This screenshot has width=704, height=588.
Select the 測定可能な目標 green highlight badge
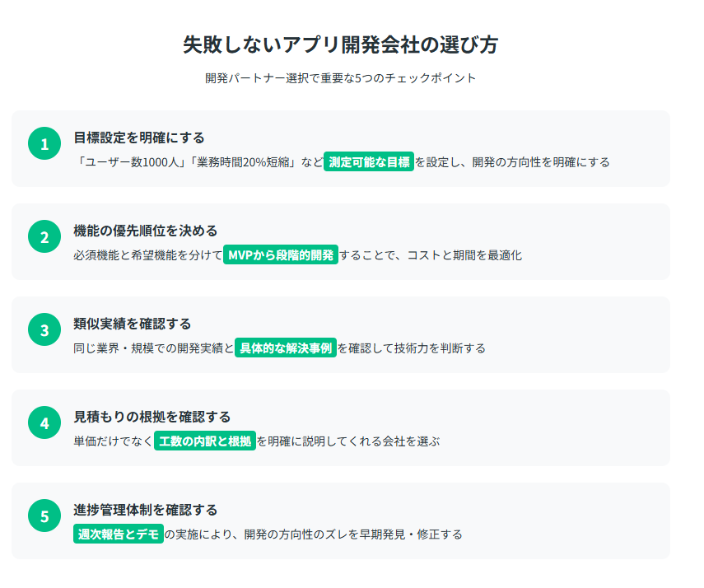click(x=369, y=161)
